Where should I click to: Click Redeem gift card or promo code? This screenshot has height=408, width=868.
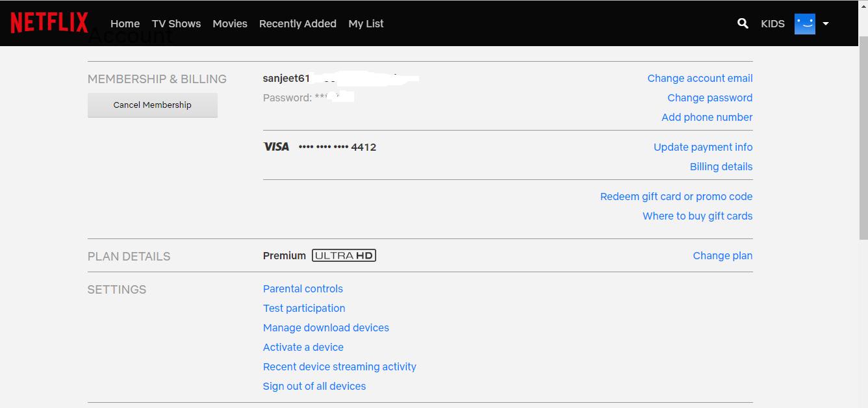pos(676,196)
